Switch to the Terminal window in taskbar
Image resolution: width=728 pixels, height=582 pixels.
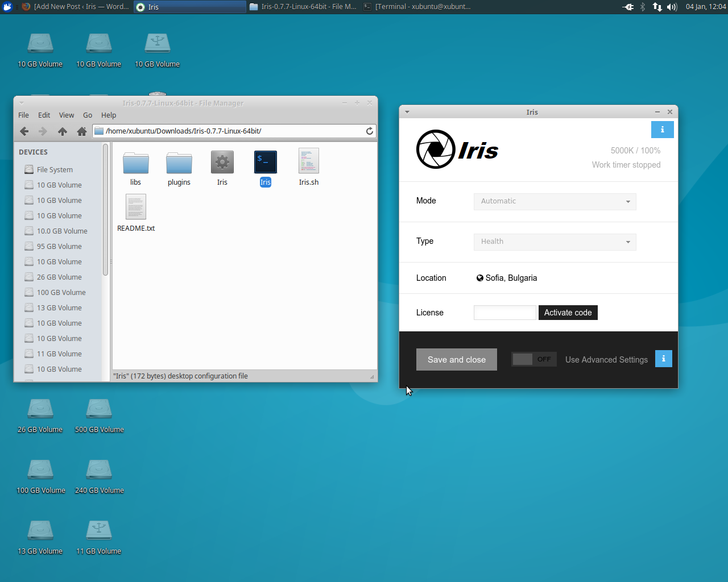417,7
